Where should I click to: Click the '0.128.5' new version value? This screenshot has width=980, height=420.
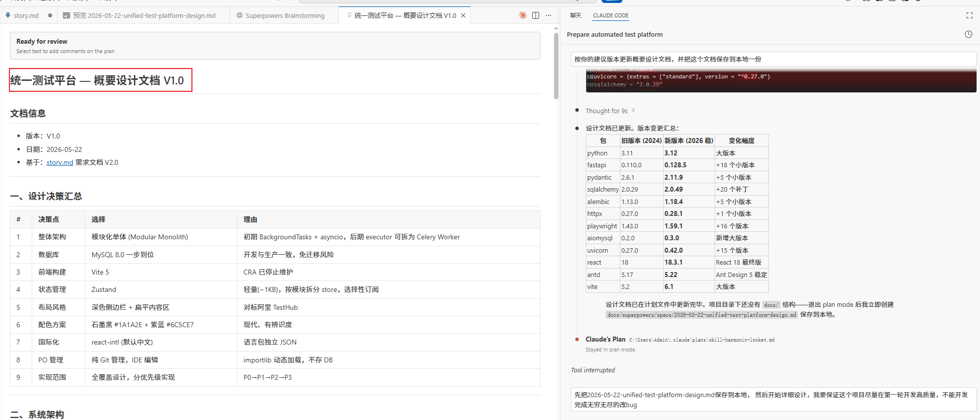click(675, 165)
